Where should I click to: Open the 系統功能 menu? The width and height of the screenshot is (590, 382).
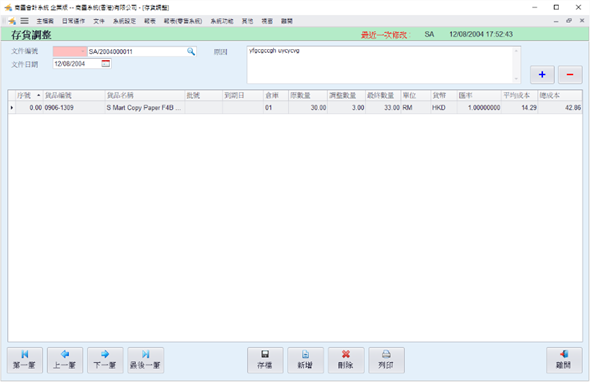[x=222, y=21]
